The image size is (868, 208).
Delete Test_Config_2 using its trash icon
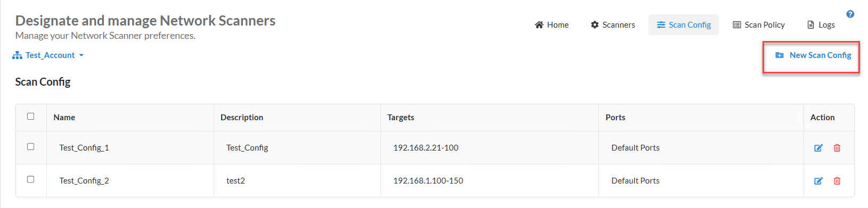[x=837, y=181]
